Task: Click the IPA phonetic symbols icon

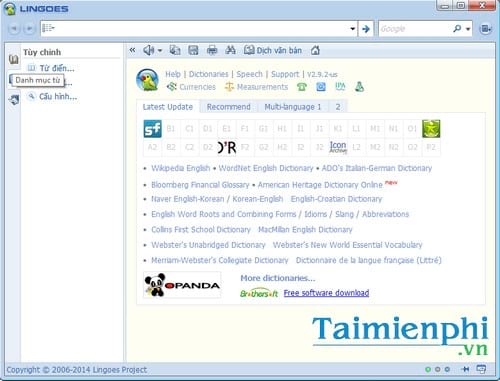Action: pos(340,87)
